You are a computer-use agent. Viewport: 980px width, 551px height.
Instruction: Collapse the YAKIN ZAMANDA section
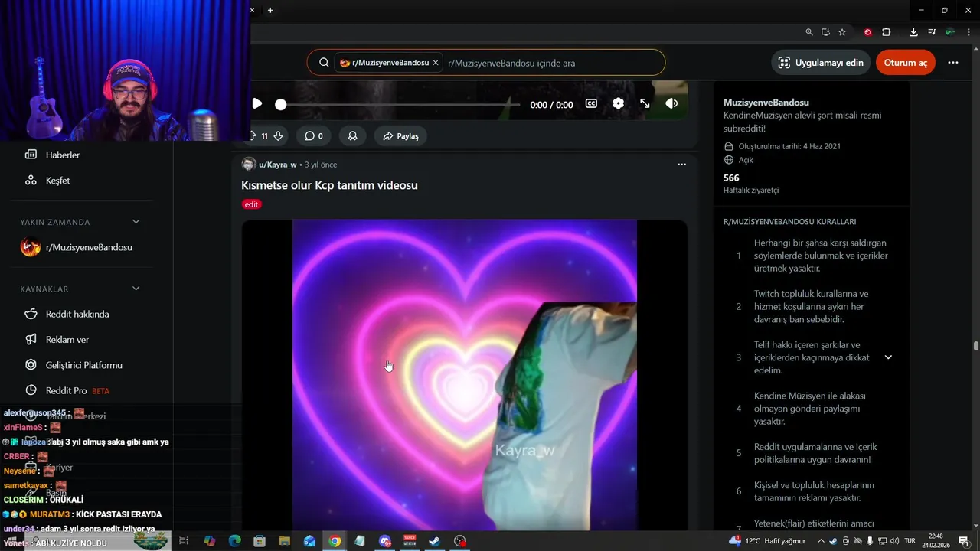pos(136,222)
